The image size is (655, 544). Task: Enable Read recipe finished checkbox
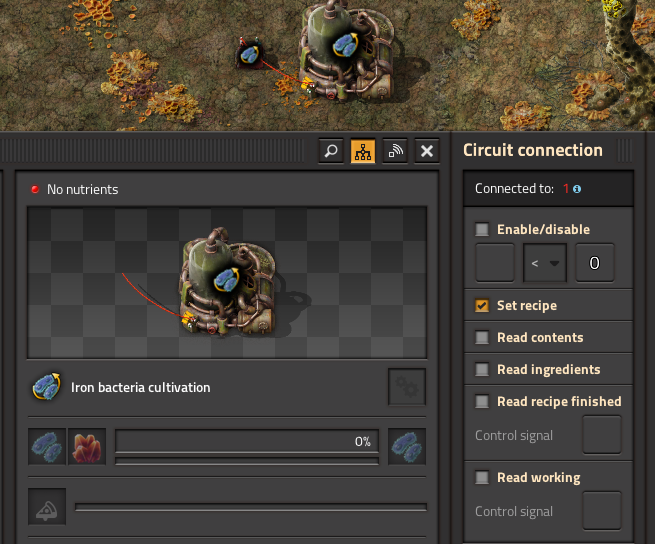click(x=482, y=402)
